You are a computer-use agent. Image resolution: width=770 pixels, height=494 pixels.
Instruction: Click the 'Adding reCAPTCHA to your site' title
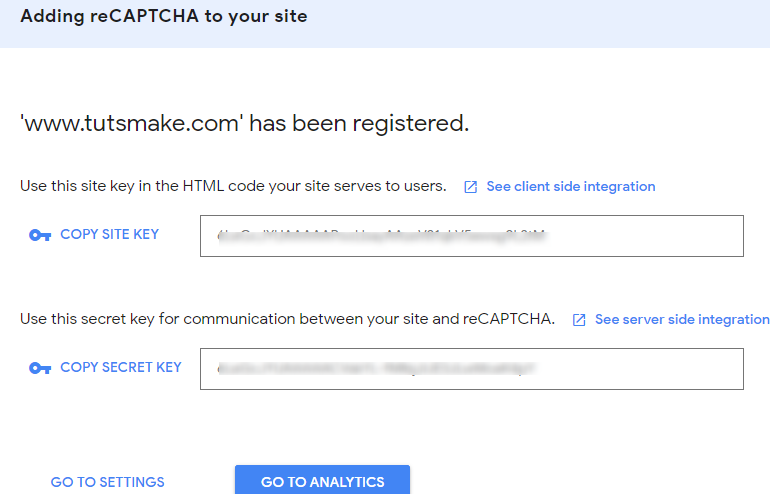coord(164,17)
